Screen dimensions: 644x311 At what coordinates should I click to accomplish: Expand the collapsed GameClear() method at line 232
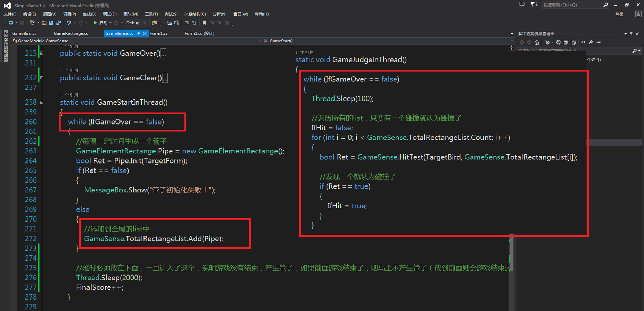42,78
